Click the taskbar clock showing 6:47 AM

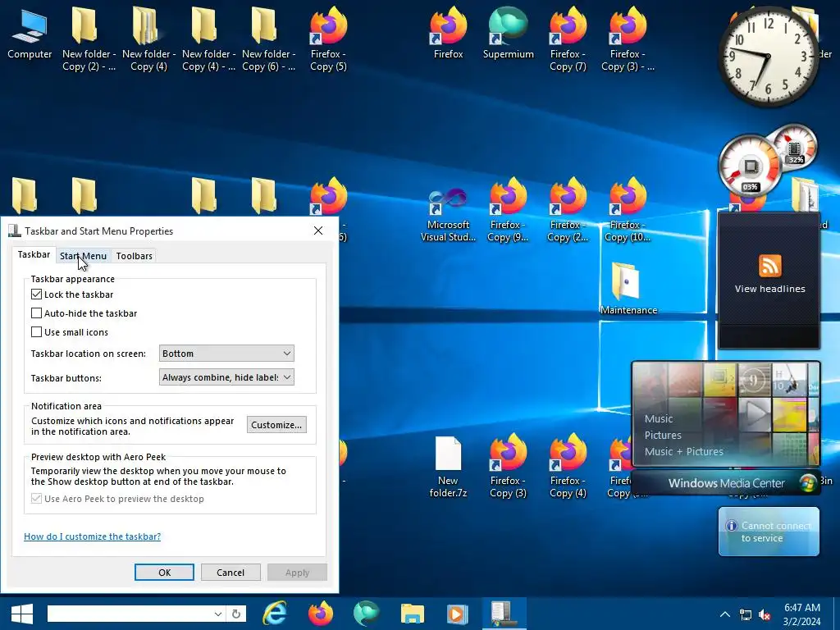pos(802,614)
